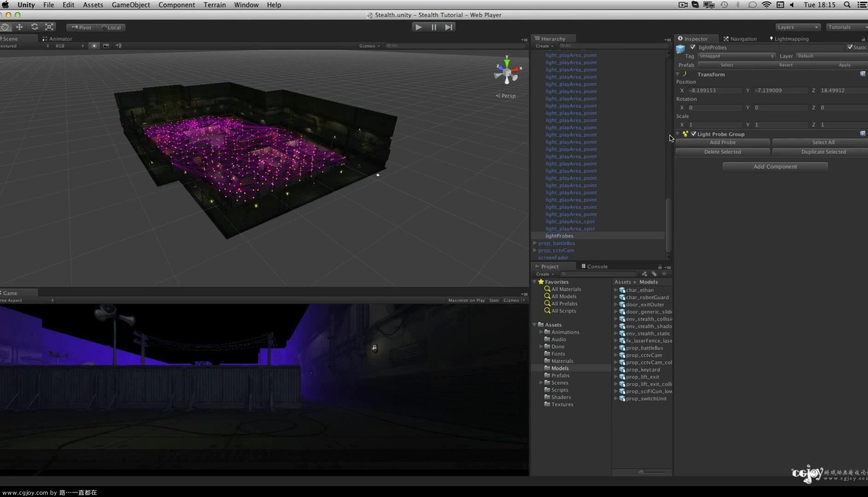Toggle Maximize on Play

466,300
